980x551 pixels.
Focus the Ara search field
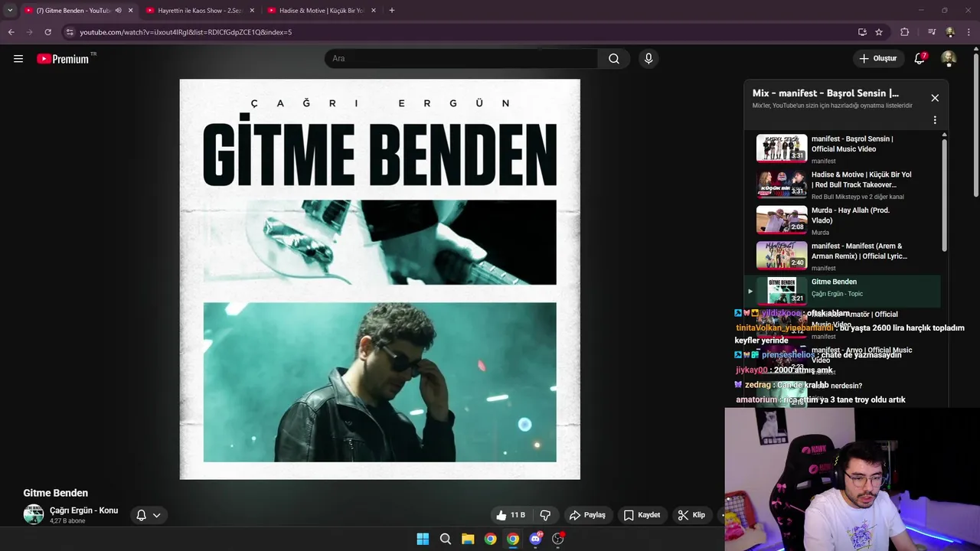pyautogui.click(x=462, y=58)
